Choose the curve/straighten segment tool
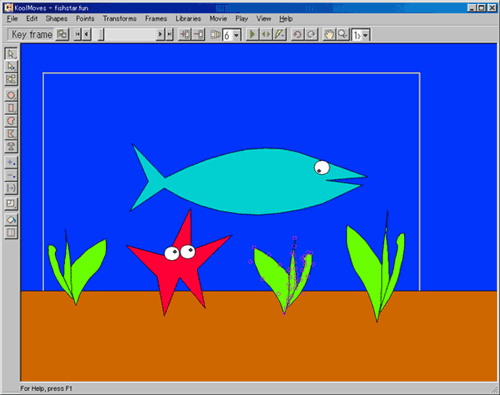This screenshot has width=500, height=395. tap(11, 188)
